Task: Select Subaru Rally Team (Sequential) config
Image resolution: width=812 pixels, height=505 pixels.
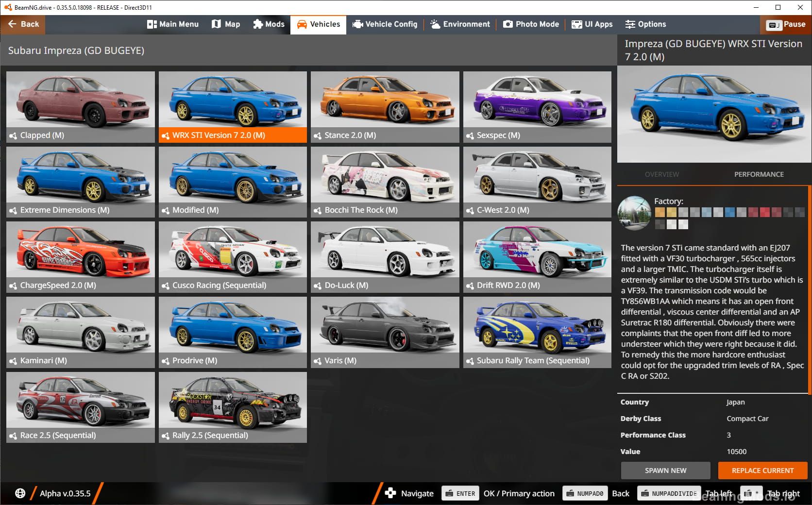Action: point(537,332)
